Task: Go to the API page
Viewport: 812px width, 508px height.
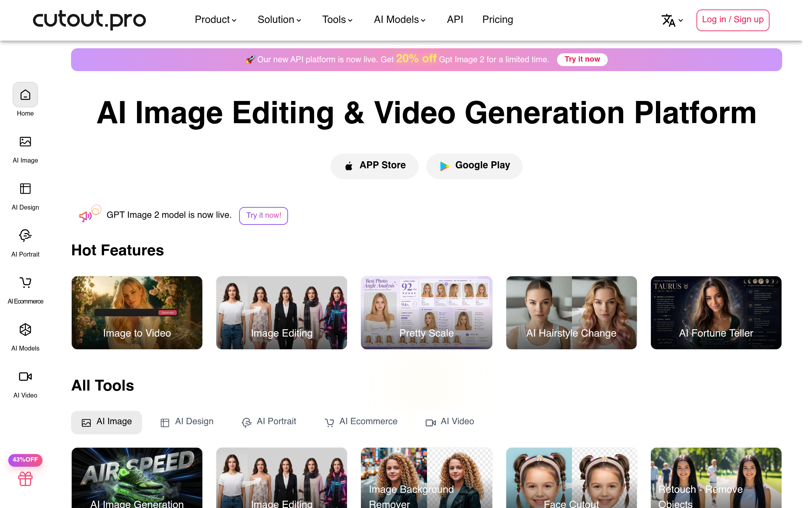Action: (455, 20)
